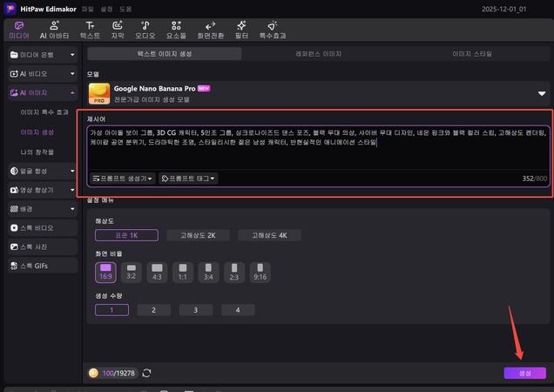Open the model selection dropdown arrow
554x392 pixels.
coord(541,94)
